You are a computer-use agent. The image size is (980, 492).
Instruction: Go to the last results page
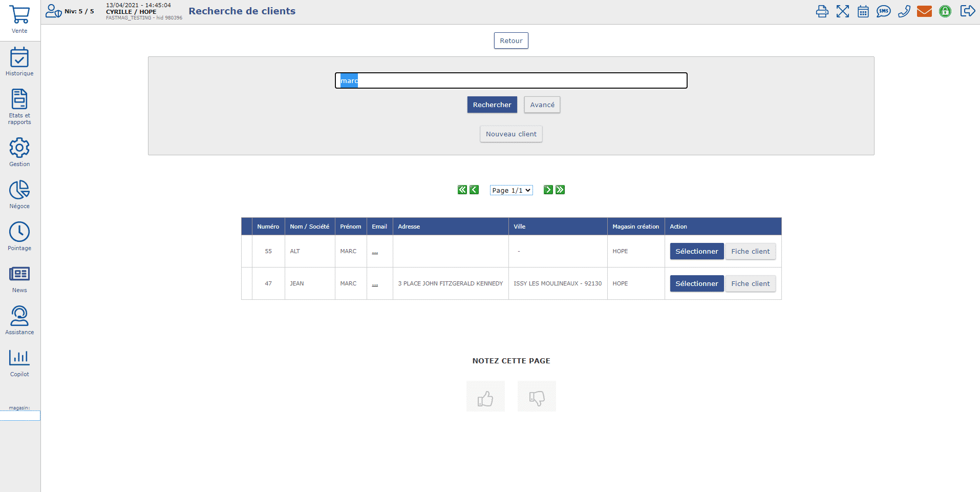(x=560, y=190)
